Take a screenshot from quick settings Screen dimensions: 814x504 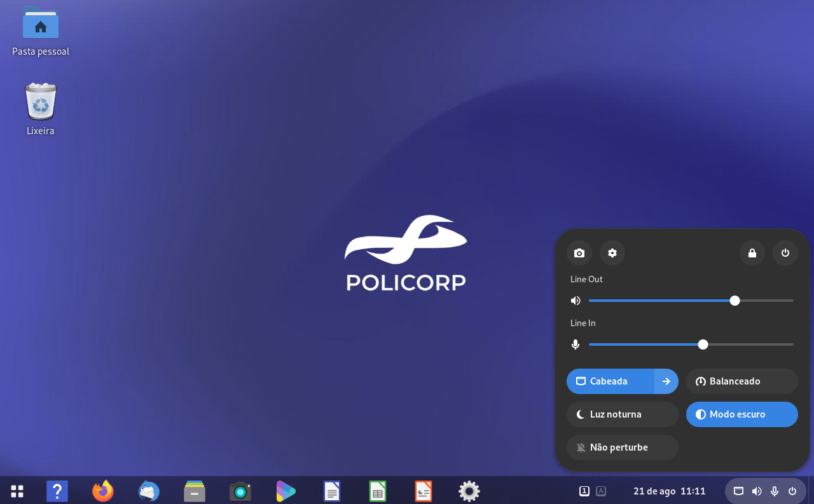(x=579, y=253)
